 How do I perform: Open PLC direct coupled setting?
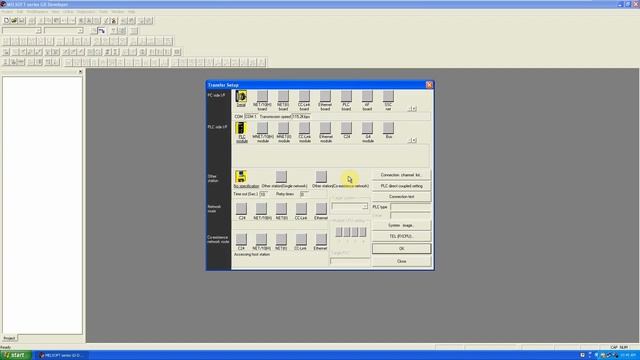401,186
